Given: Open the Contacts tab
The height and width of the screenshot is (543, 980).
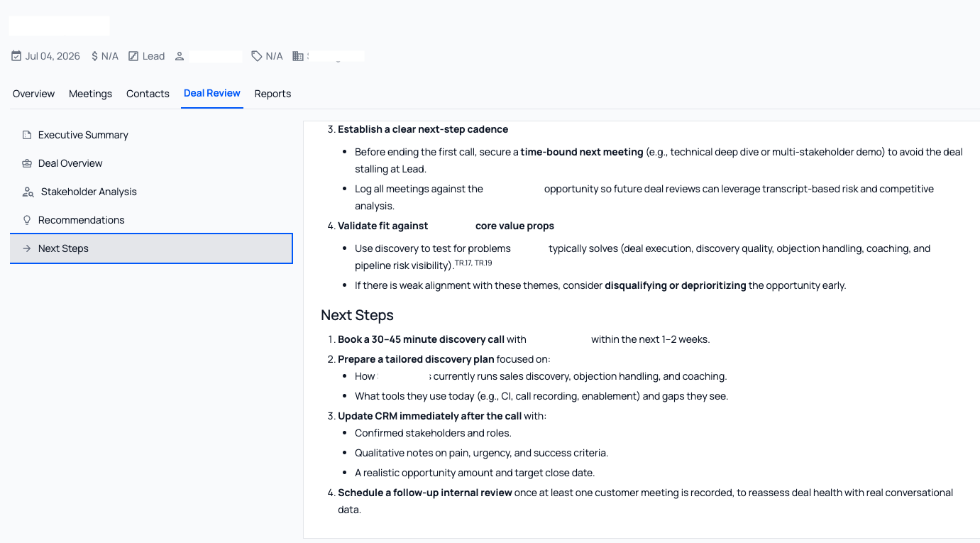Looking at the screenshot, I should (x=148, y=93).
